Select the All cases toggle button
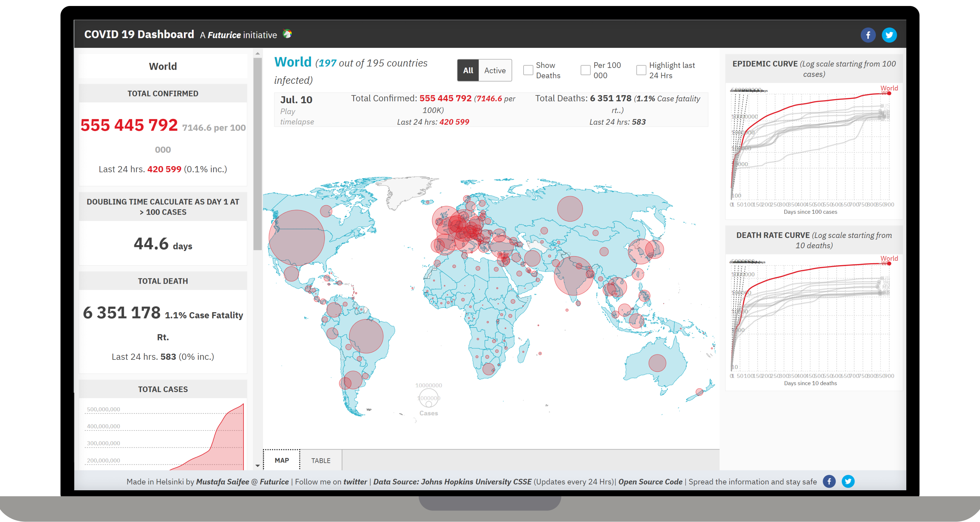Viewport: 980px width, 522px height. [468, 70]
